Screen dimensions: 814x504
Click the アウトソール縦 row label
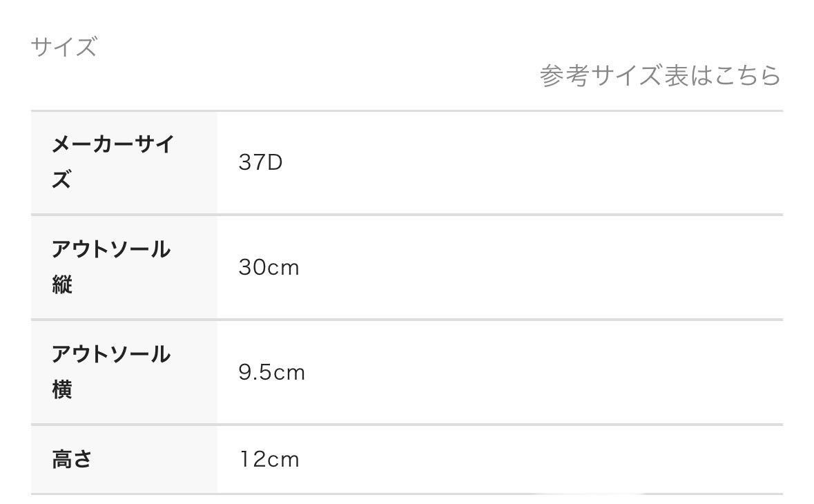pos(110,266)
